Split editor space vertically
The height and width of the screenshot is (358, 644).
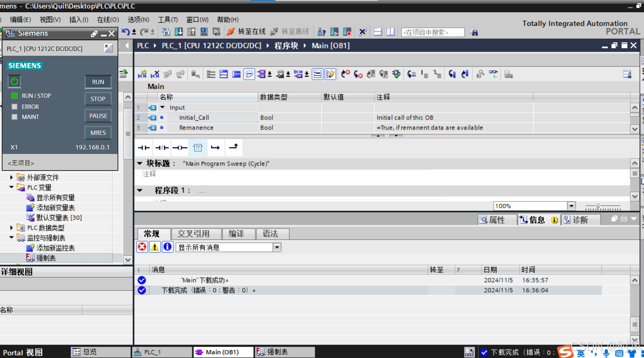pyautogui.click(x=390, y=32)
